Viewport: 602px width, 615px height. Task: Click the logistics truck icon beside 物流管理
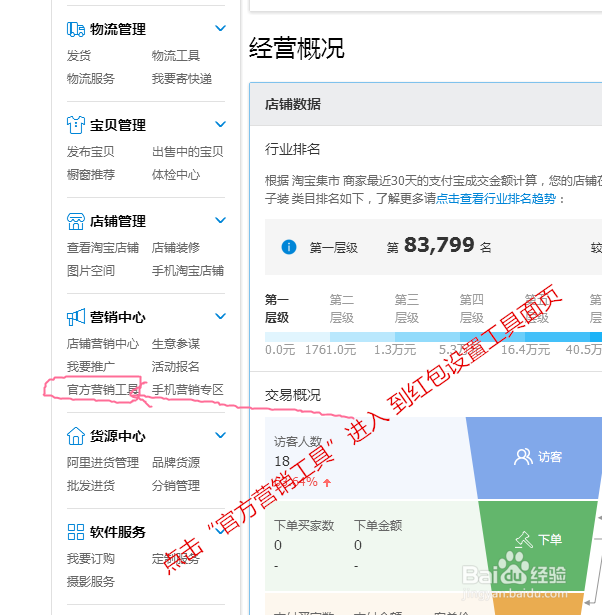(76, 29)
